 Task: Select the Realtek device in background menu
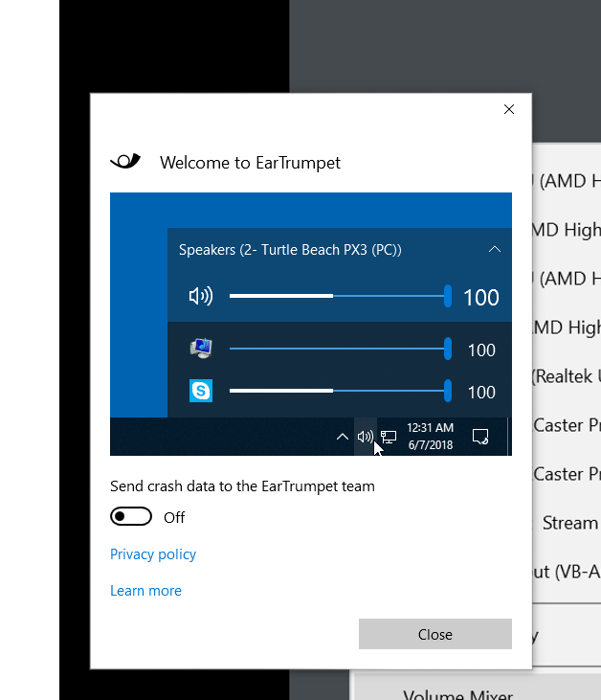[567, 376]
